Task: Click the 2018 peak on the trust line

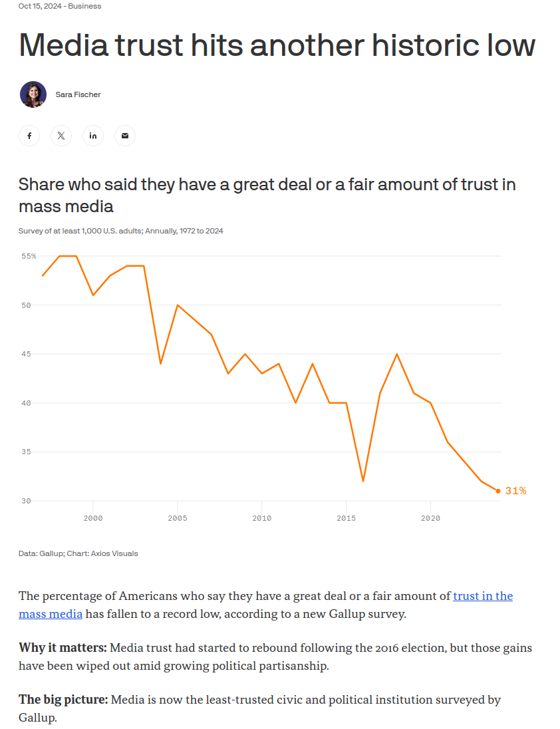Action: pos(397,355)
